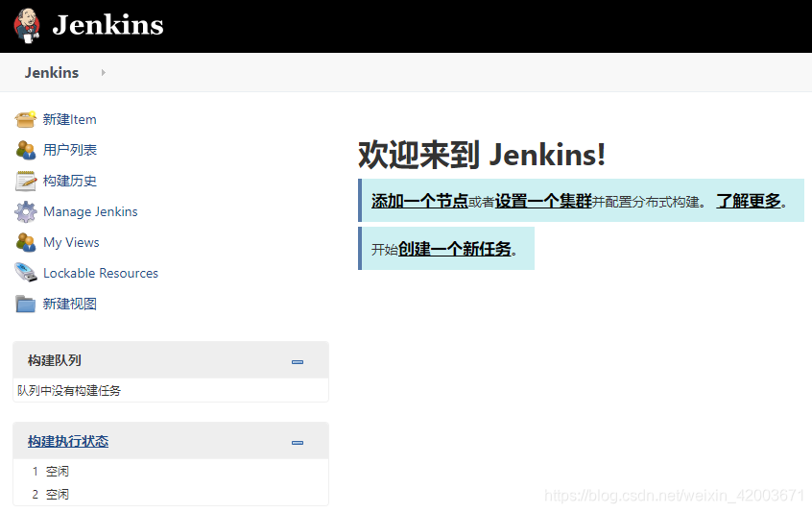The width and height of the screenshot is (812, 513).
Task: Collapse the 构建队列 panel
Action: (298, 361)
